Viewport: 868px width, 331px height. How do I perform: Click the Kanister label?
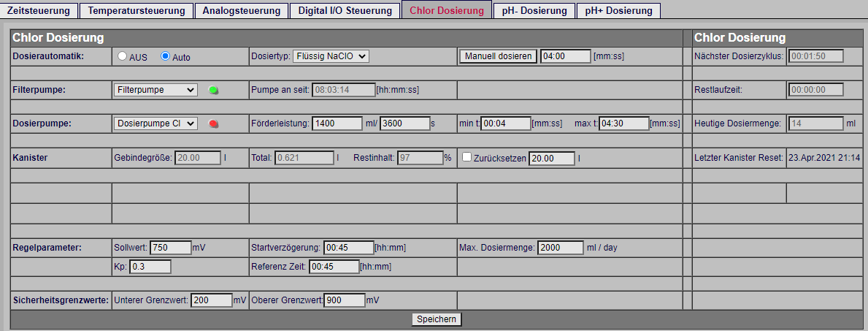[30, 157]
